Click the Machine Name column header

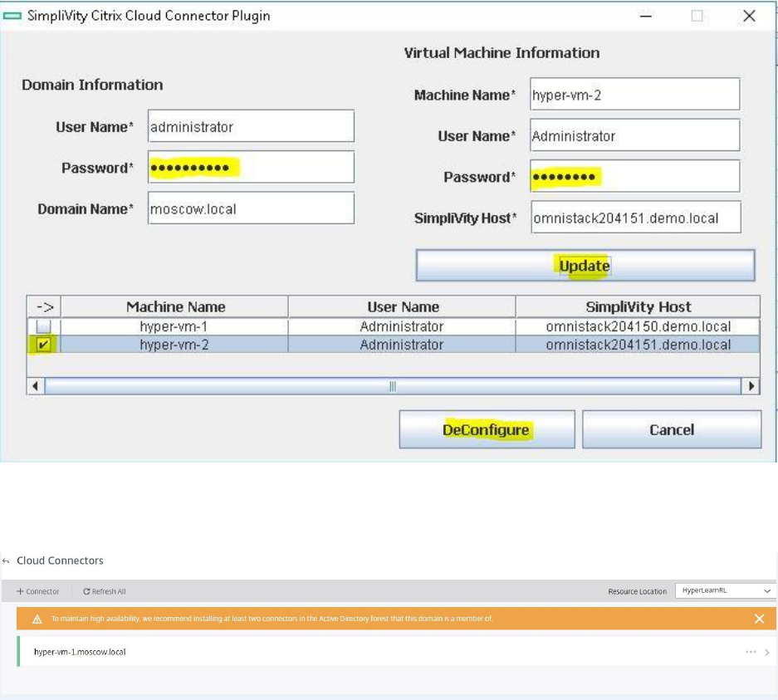click(175, 306)
